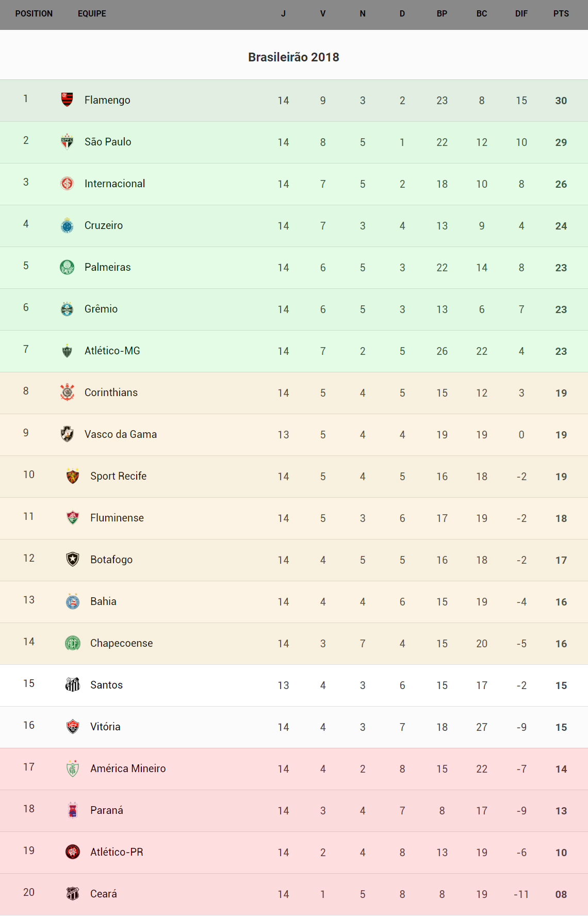Click the Internacional team logo
The width and height of the screenshot is (588, 916).
67,183
